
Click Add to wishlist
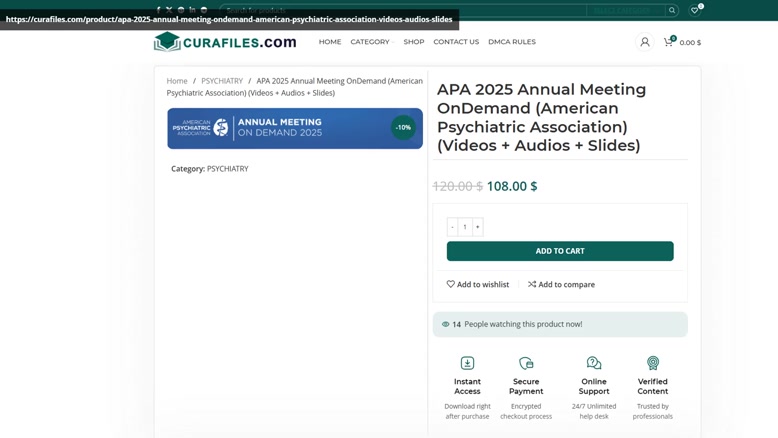[478, 284]
